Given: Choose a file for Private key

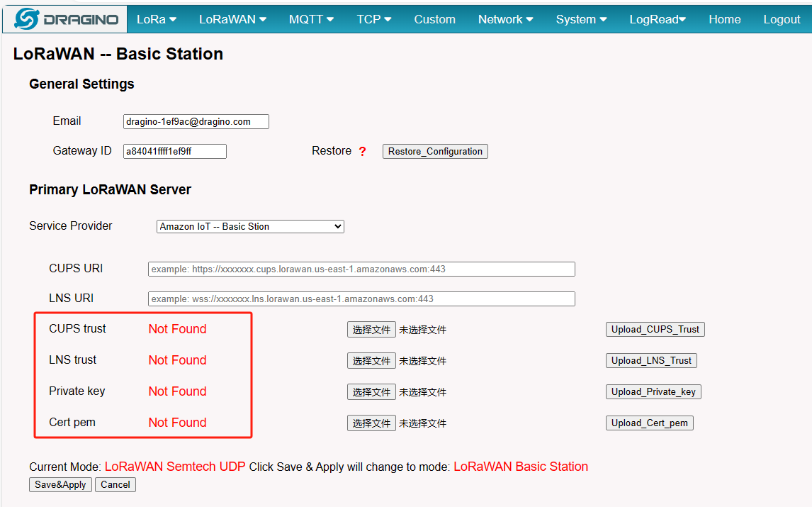Looking at the screenshot, I should (x=371, y=392).
